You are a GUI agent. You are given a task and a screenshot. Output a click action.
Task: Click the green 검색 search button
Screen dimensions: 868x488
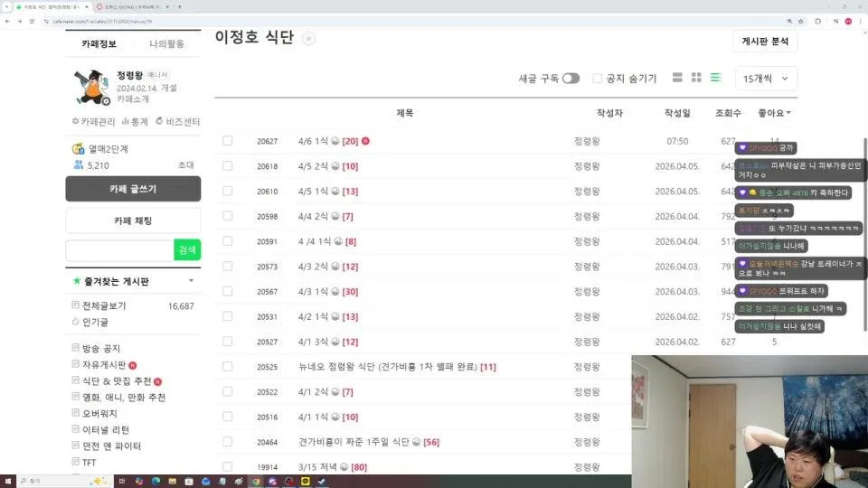point(187,250)
